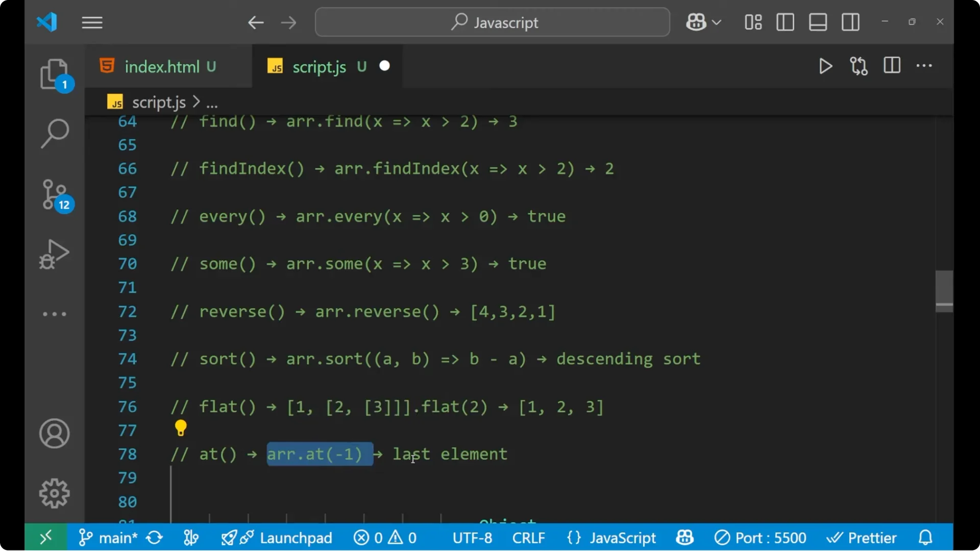980x551 pixels.
Task: Split the editor to the right
Action: (891, 66)
